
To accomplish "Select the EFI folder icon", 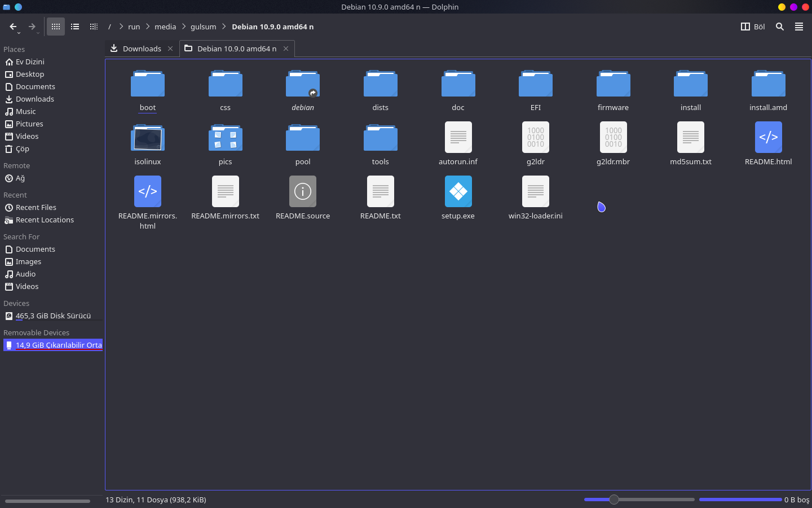I will [536, 84].
